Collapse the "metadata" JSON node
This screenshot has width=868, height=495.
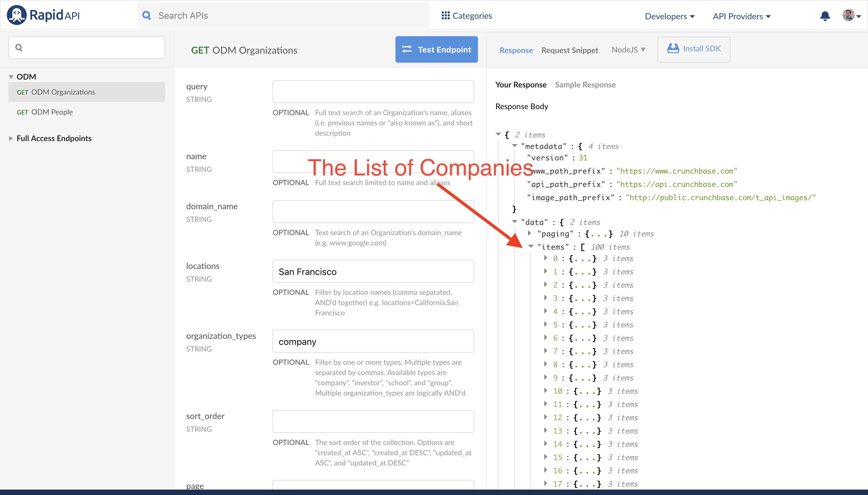(x=514, y=146)
